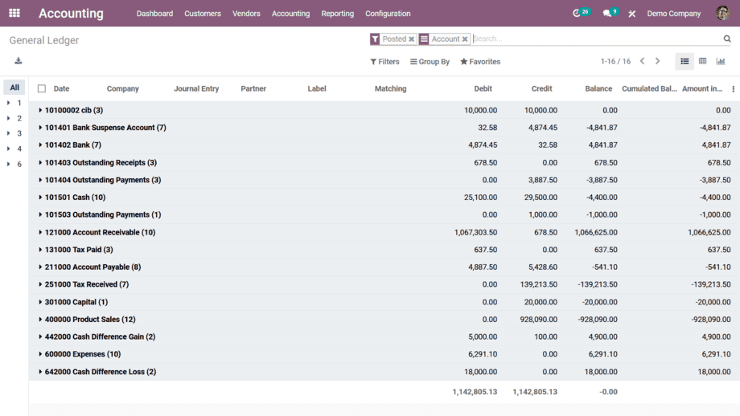Viewport: 740px width, 416px height.
Task: Click the Filters button
Action: click(385, 62)
